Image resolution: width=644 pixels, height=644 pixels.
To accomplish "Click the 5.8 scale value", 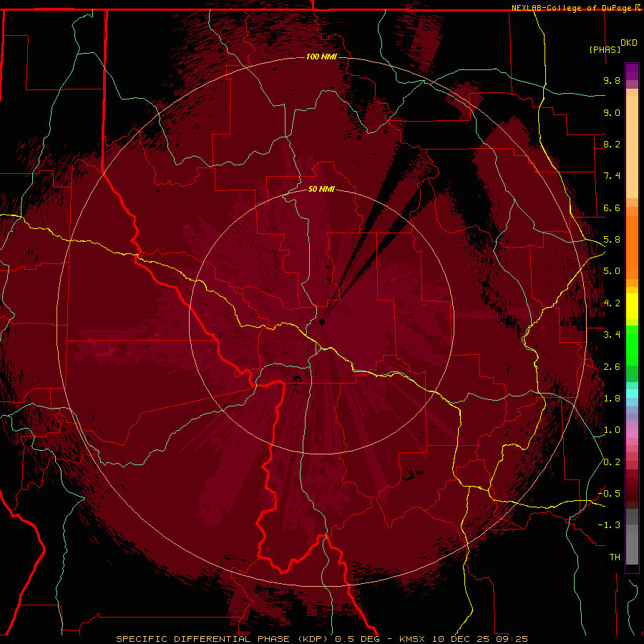I will point(612,240).
